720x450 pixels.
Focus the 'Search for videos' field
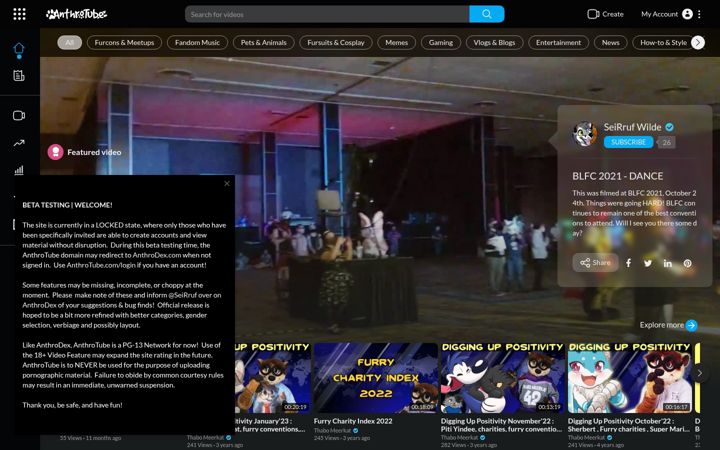tap(327, 14)
